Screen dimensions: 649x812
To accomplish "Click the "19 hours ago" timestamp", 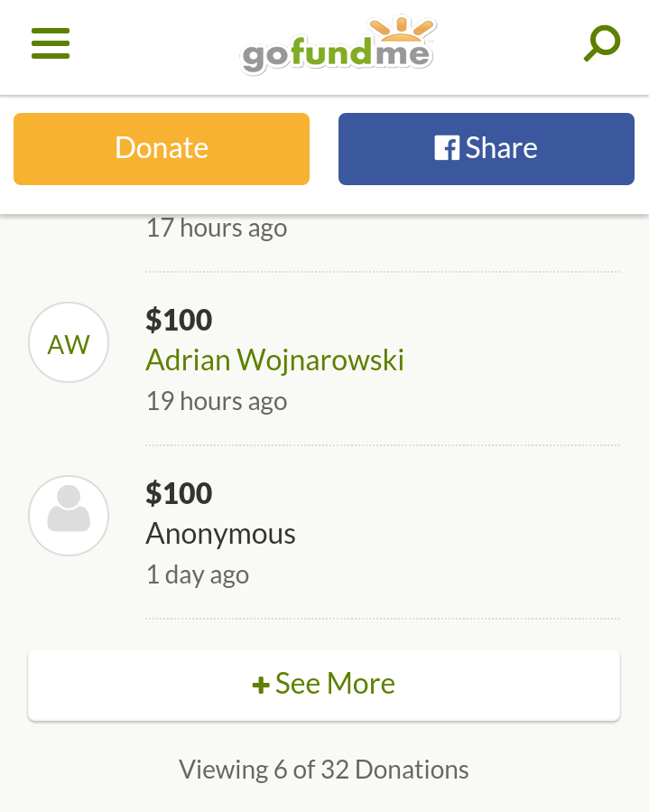I will click(217, 401).
